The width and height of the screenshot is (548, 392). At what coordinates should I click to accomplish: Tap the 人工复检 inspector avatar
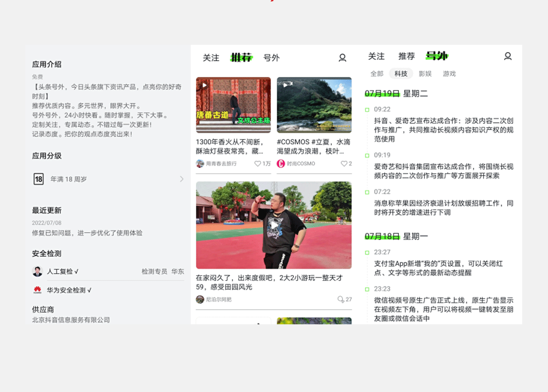(38, 271)
